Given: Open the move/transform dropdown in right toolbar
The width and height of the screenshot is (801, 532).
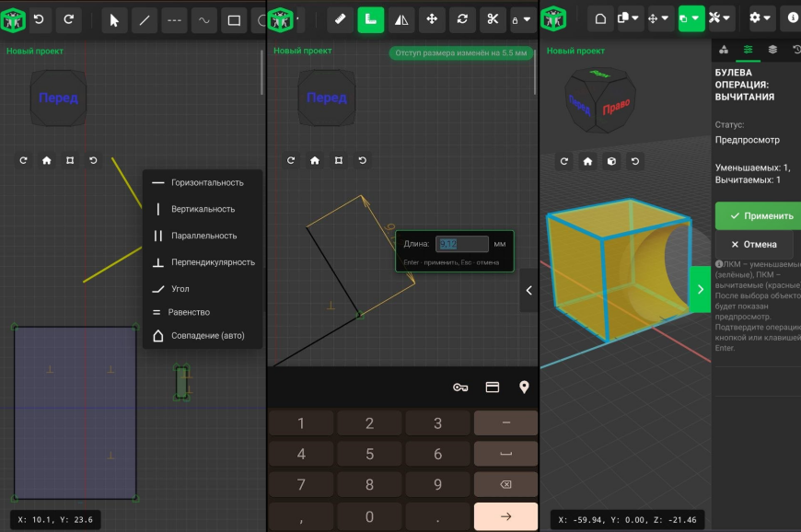Looking at the screenshot, I should point(658,19).
